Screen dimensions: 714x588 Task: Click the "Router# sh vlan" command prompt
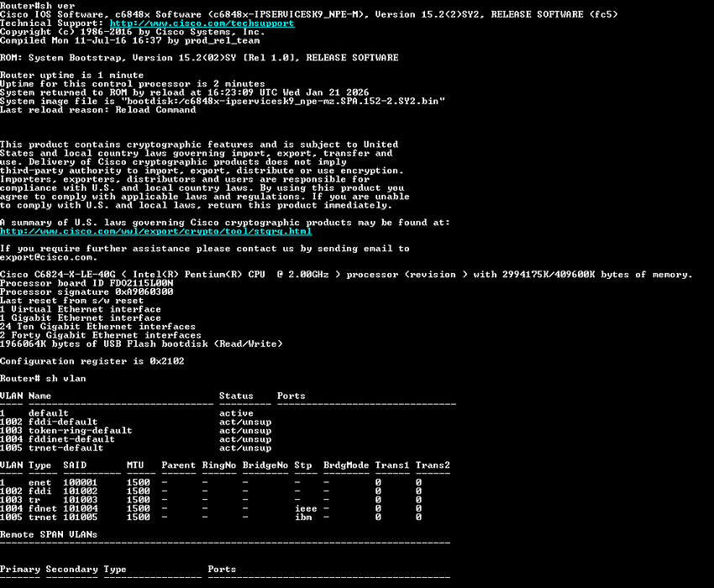(x=43, y=378)
